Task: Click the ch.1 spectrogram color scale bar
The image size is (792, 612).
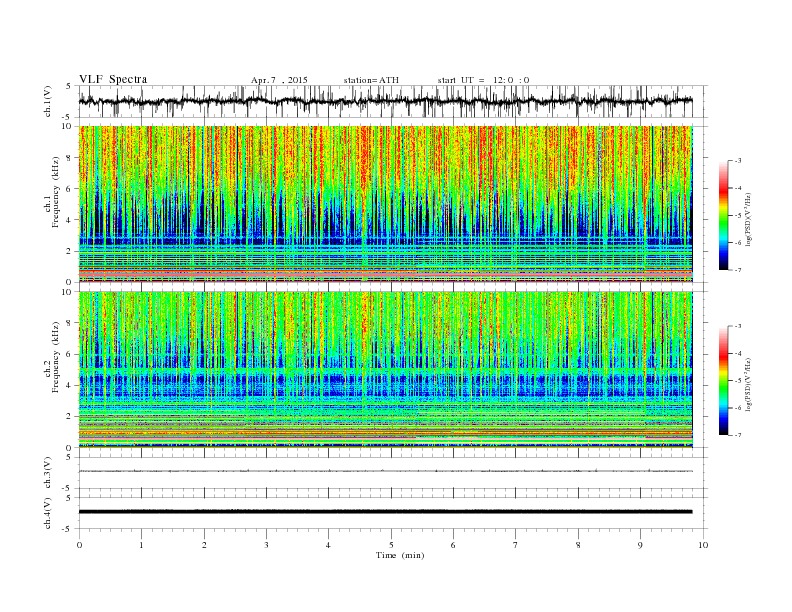Action: pyautogui.click(x=723, y=215)
